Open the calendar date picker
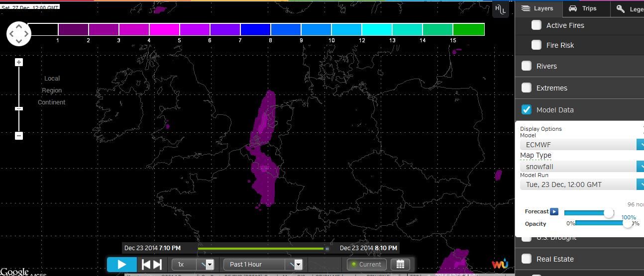This screenshot has width=644, height=276. [x=400, y=264]
